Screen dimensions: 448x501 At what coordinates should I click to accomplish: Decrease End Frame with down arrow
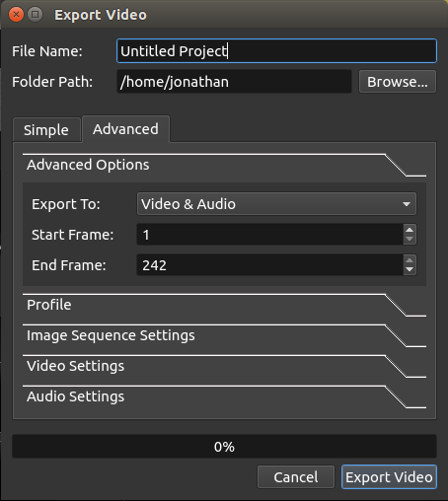(x=410, y=269)
